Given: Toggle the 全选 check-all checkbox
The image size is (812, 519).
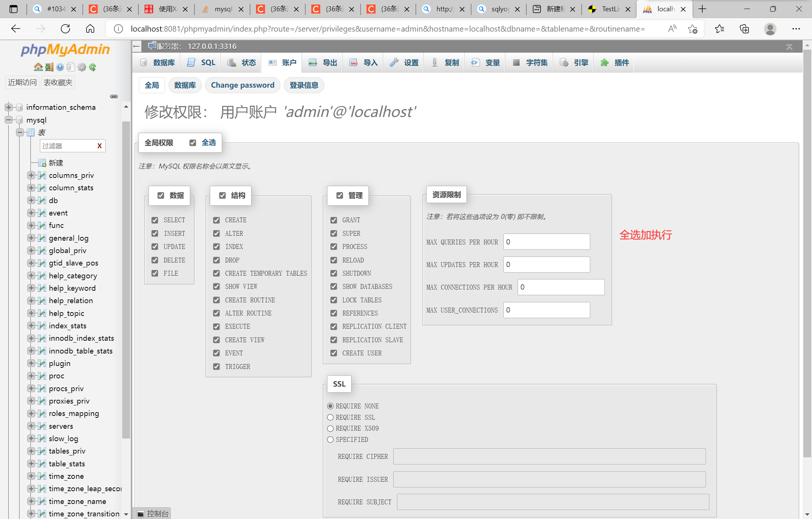Looking at the screenshot, I should pos(193,143).
